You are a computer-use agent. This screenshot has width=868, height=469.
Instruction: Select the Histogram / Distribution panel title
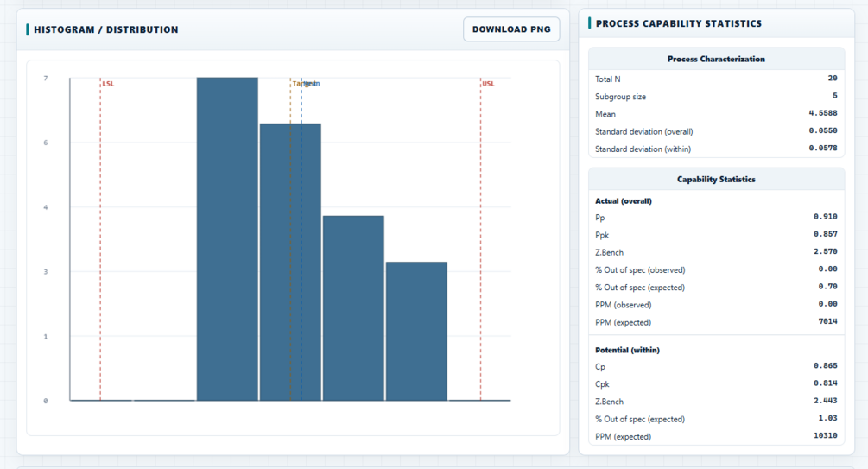click(105, 29)
